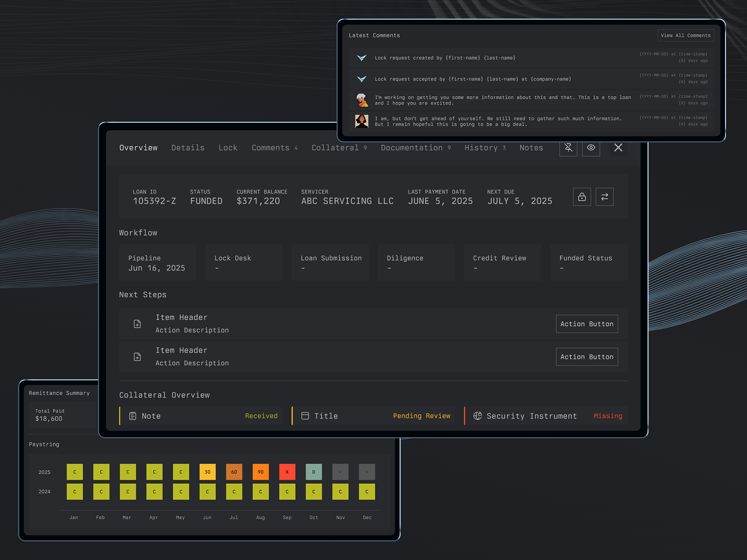This screenshot has width=747, height=560.
Task: Switch to the Details tab
Action: point(188,148)
